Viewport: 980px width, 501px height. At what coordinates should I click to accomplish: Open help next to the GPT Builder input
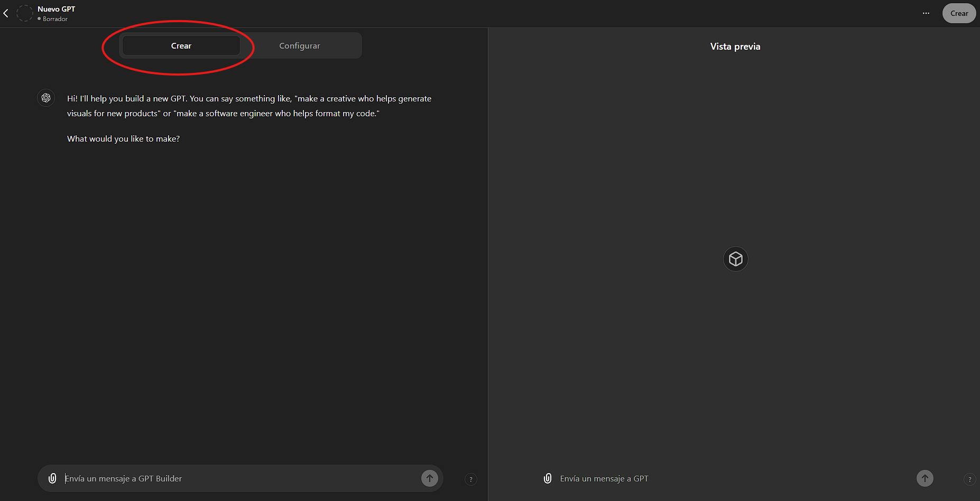(471, 479)
